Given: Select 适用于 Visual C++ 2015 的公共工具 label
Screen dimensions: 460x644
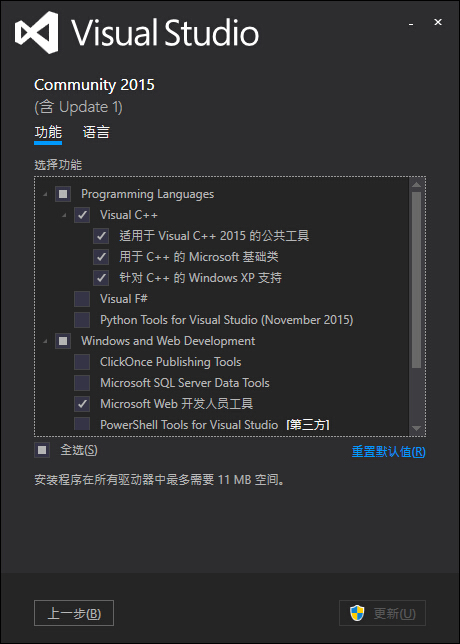Looking at the screenshot, I should [214, 236].
